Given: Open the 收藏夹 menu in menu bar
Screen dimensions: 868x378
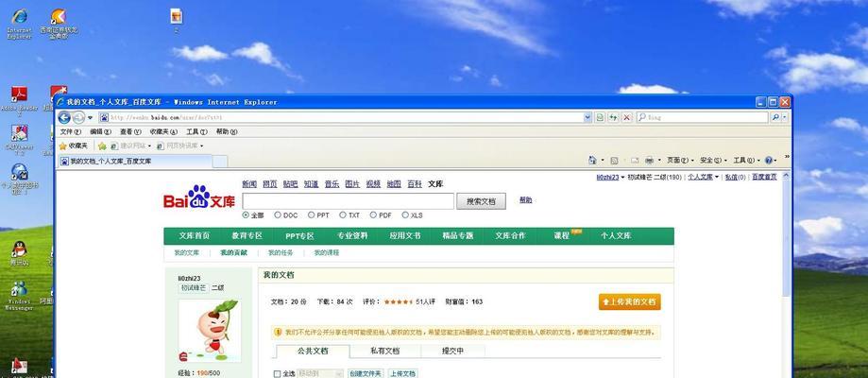Looking at the screenshot, I should 163,132.
